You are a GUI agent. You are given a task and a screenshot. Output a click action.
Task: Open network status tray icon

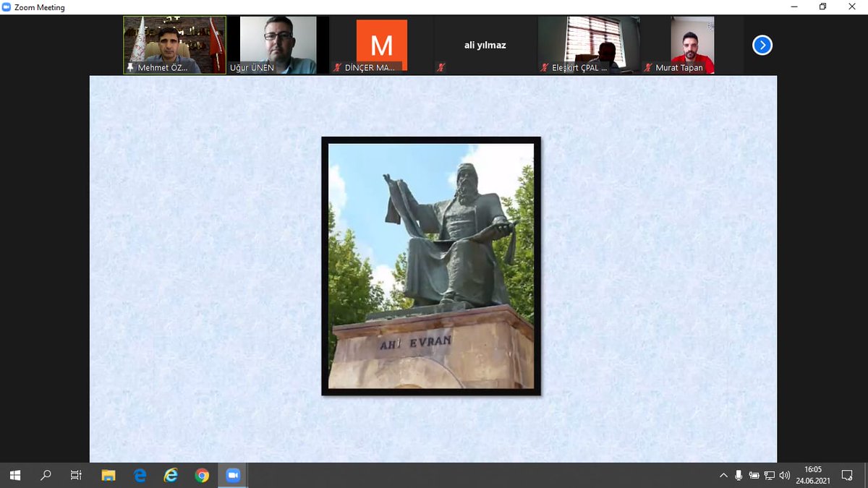[x=770, y=475]
